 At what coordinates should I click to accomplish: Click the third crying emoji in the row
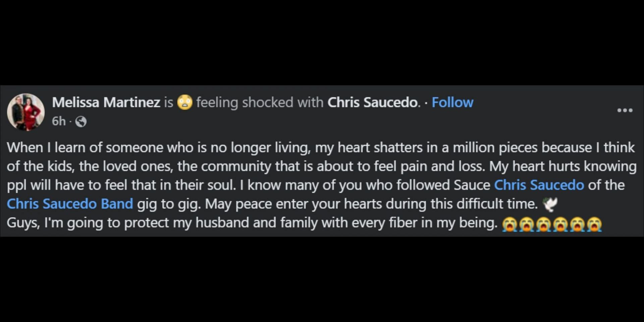(x=543, y=224)
